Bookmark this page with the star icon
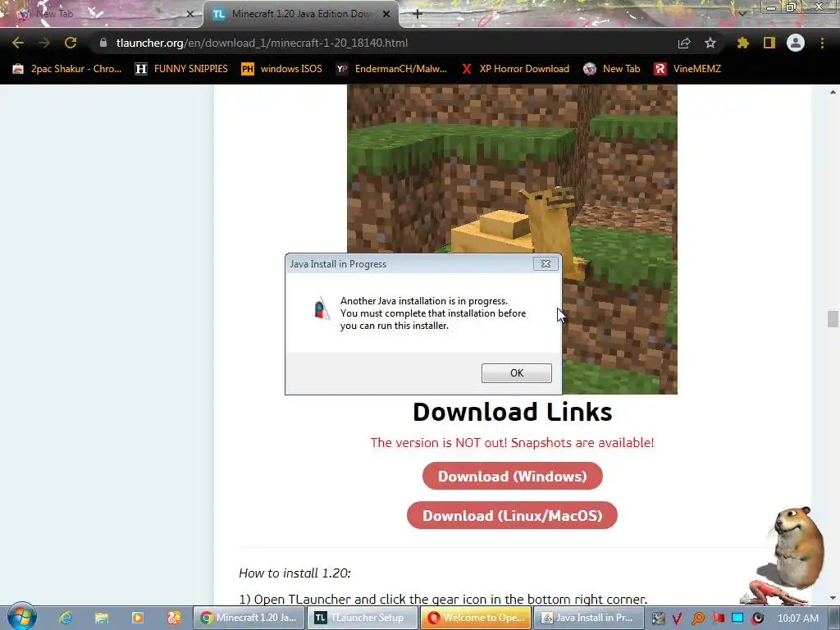 tap(710, 43)
